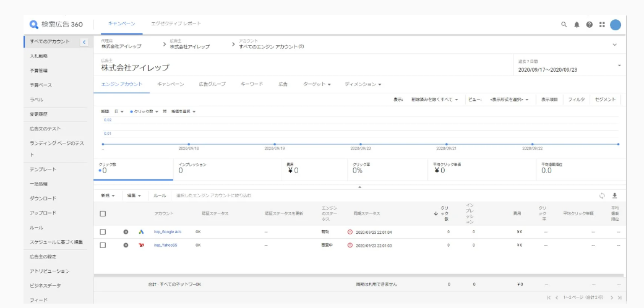Open the irep_Google Ads account link
644x308 pixels.
point(166,232)
